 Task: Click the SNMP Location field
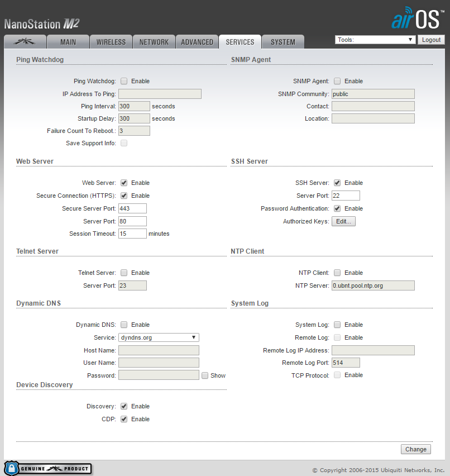(x=373, y=118)
